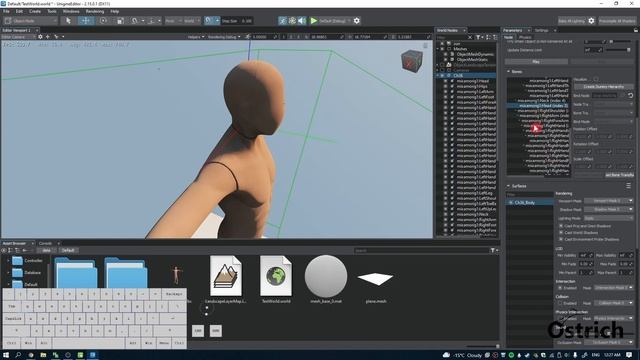Toggle Collision Enabled checkbox
Image resolution: width=640 pixels, height=360 pixels.
(x=560, y=303)
